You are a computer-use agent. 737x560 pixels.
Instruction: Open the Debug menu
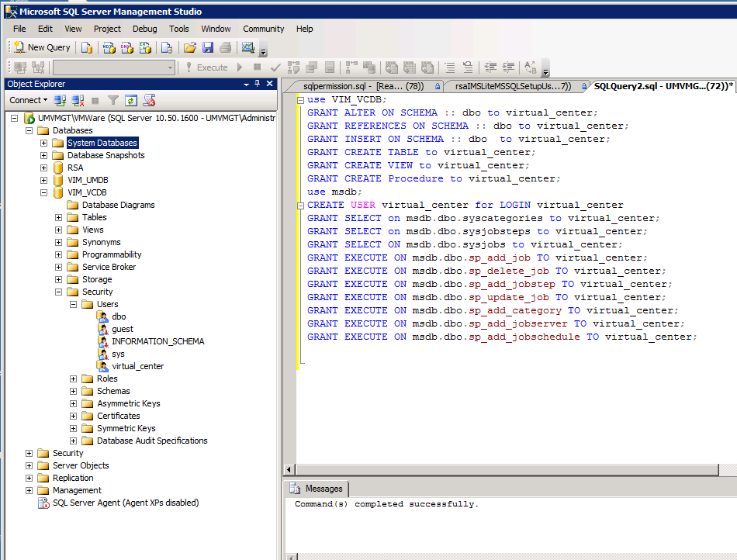pos(144,29)
